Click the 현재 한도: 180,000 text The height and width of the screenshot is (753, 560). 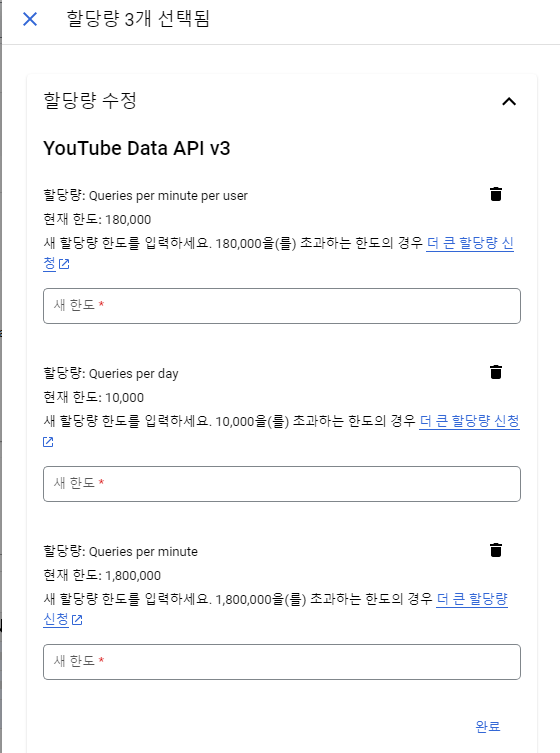[x=97, y=219]
